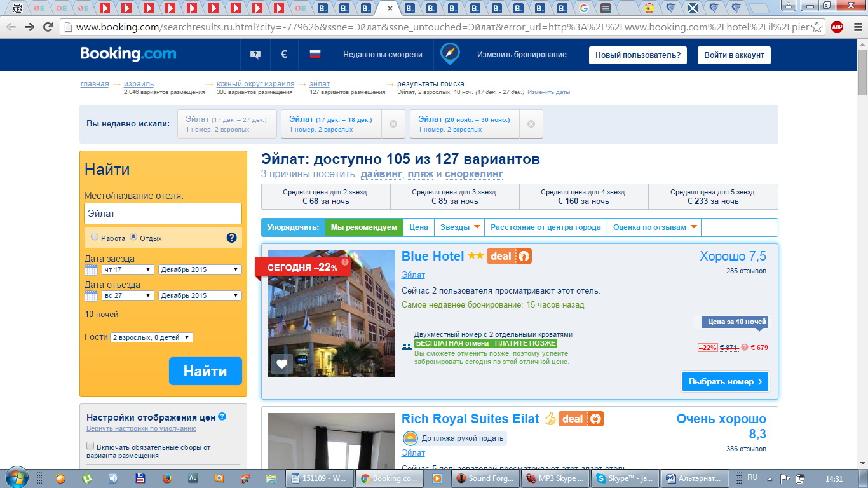
Task: Open the Rich Royal Suites Eilat link
Action: coord(470,419)
